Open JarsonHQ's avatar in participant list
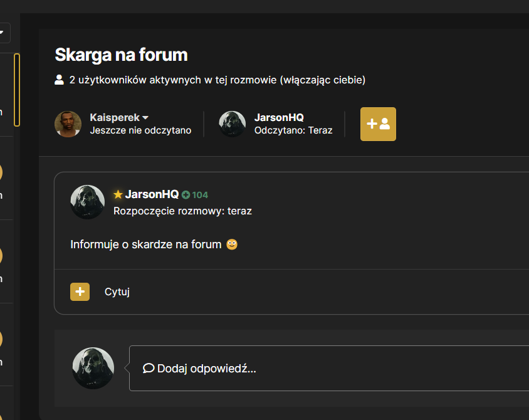The height and width of the screenshot is (420, 529). pos(232,124)
